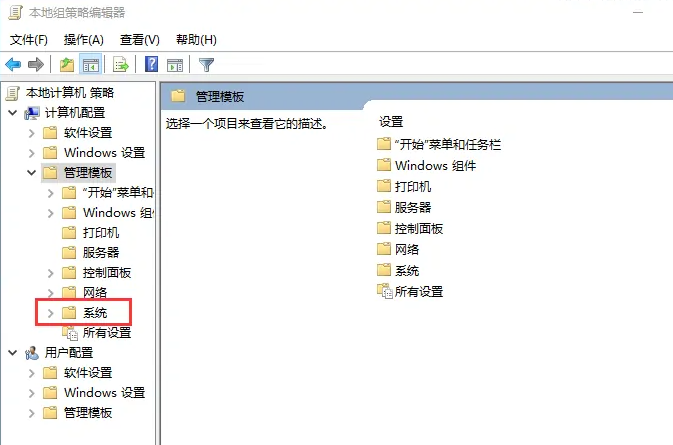
Task: Expand 管理模板 under 用户配置
Action: coord(31,413)
